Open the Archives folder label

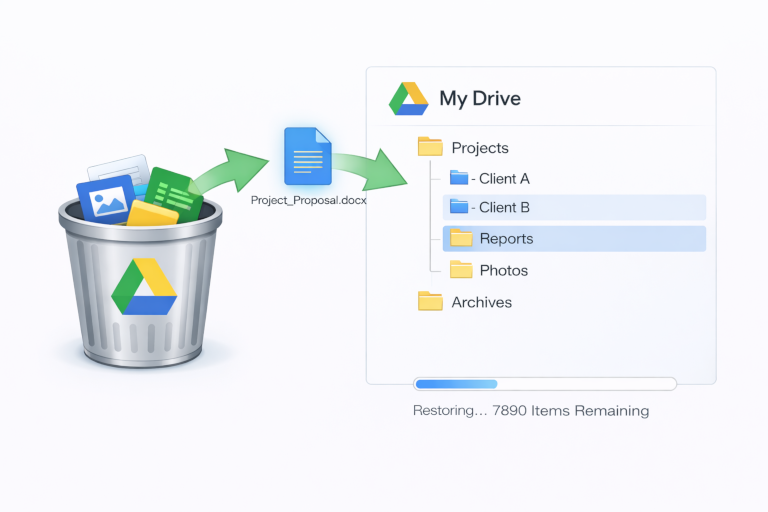point(481,302)
